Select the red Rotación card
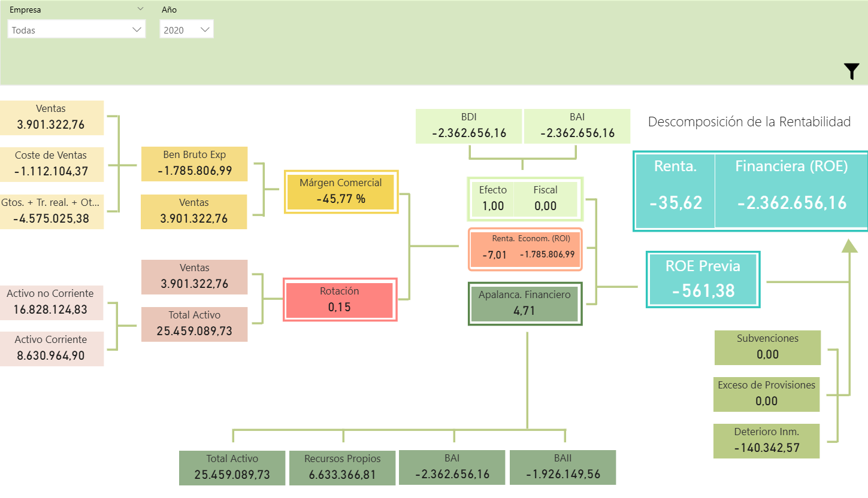 point(340,299)
